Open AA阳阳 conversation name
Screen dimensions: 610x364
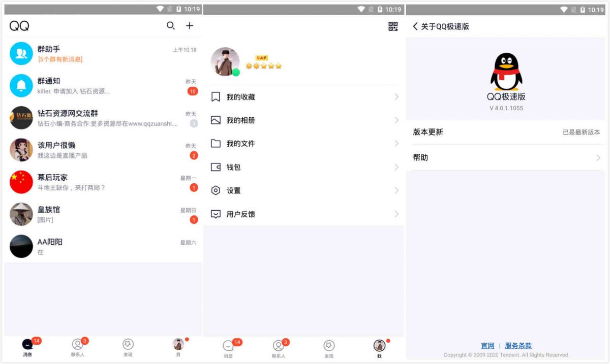pyautogui.click(x=50, y=242)
